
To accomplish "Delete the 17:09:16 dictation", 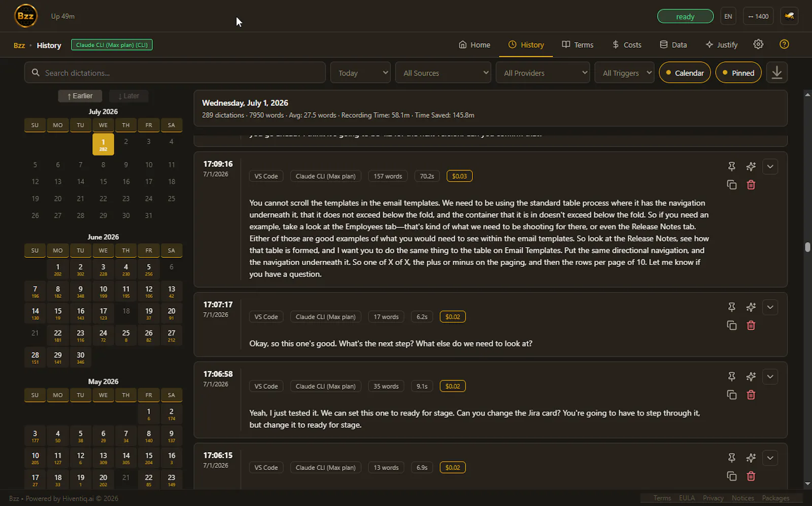I will 751,185.
